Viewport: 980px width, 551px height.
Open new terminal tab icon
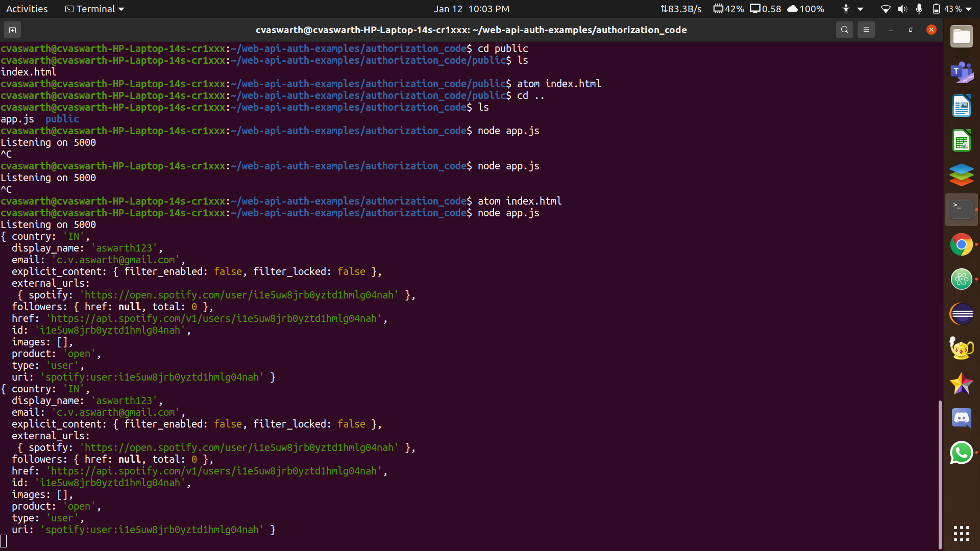pos(12,30)
